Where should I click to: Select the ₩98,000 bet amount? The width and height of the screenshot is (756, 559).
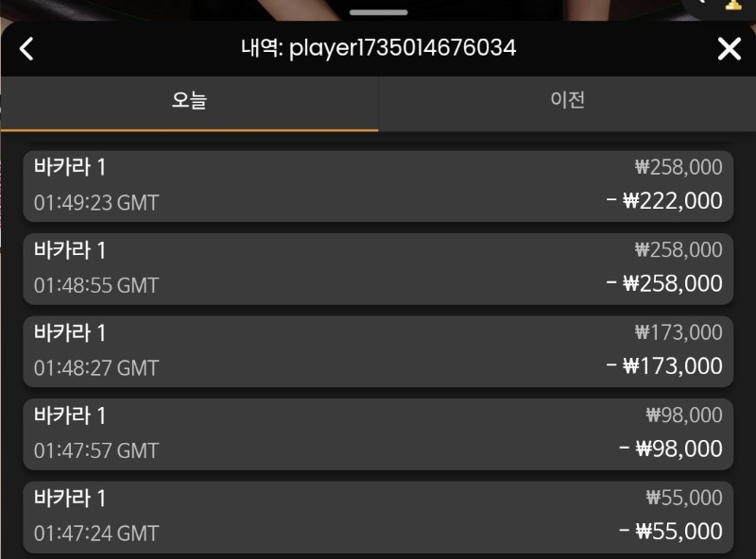click(x=684, y=415)
